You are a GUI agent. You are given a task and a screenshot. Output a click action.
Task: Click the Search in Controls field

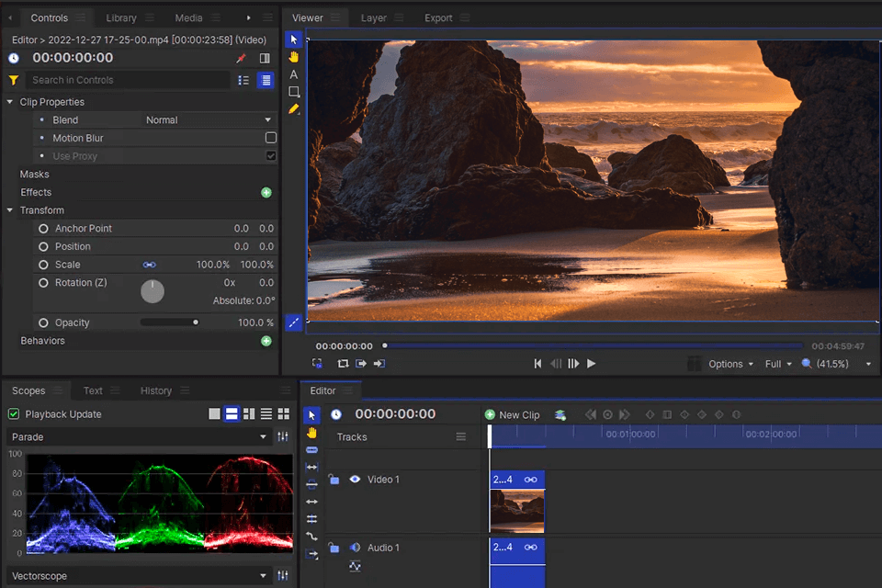(129, 80)
